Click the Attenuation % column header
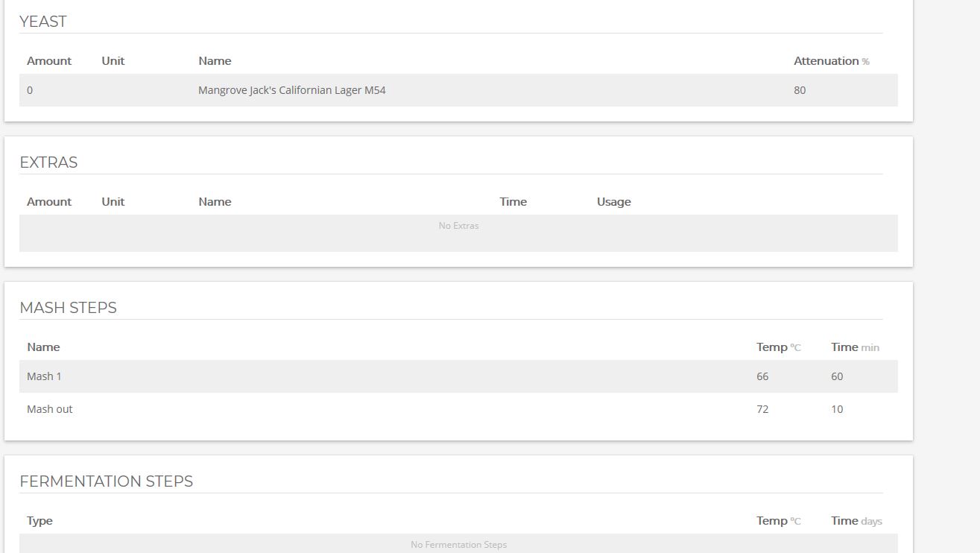The height and width of the screenshot is (553, 980). pos(830,61)
